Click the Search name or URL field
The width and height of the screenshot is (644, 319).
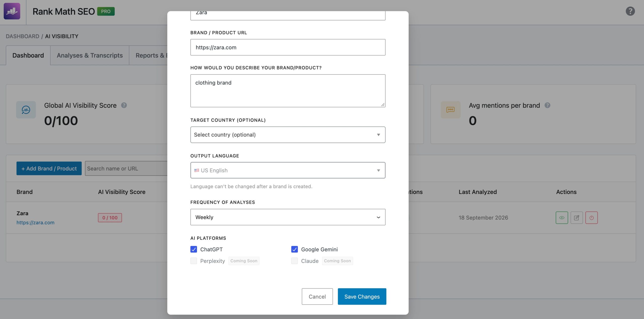coord(126,169)
